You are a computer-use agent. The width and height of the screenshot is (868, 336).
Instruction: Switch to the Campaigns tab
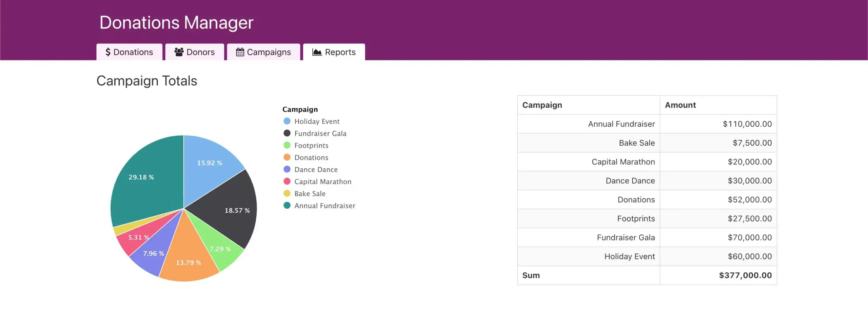pyautogui.click(x=263, y=52)
